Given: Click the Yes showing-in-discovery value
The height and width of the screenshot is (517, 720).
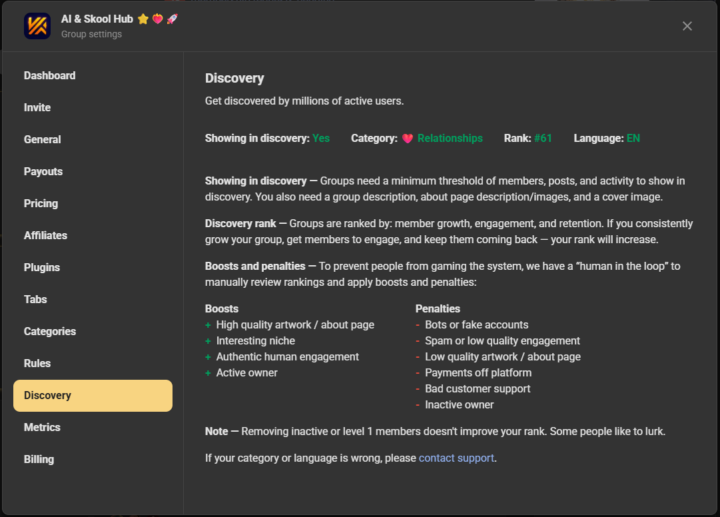Looking at the screenshot, I should pyautogui.click(x=321, y=138).
